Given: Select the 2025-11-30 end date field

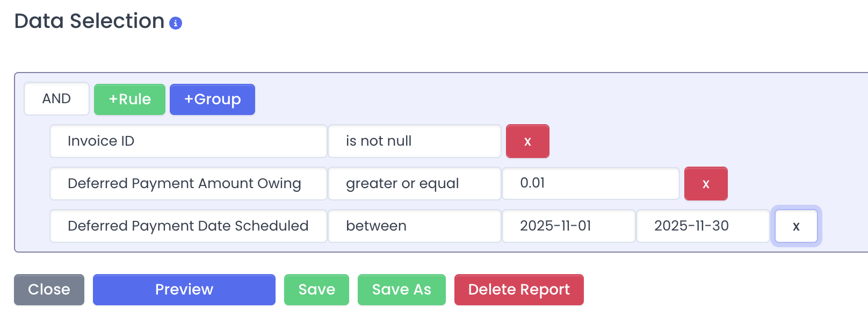Looking at the screenshot, I should (703, 226).
